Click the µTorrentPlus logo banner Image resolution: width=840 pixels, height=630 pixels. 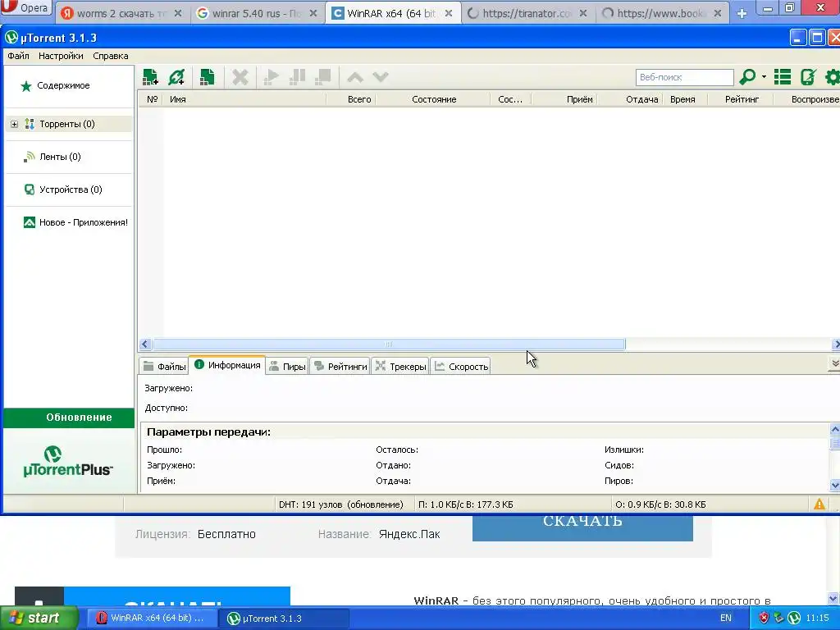pos(68,461)
